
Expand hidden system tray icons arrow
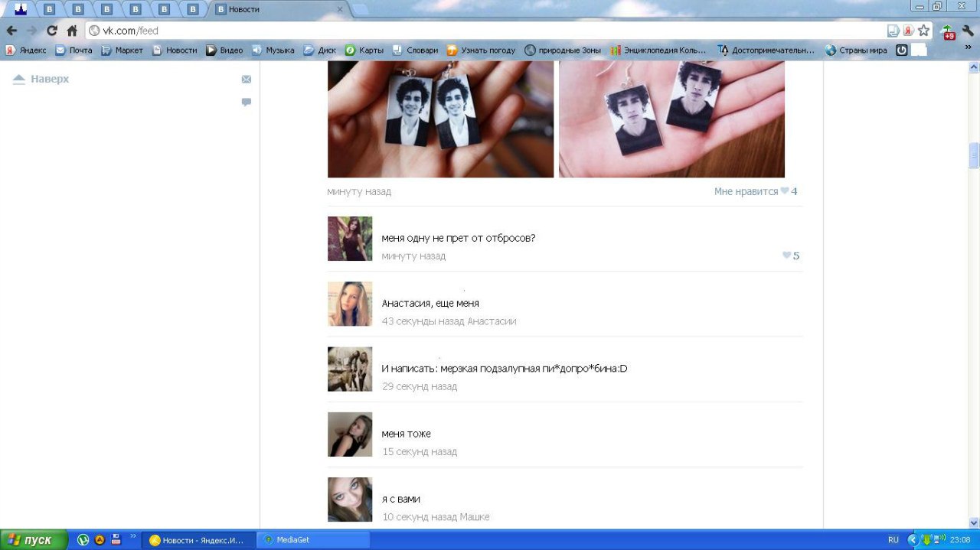click(913, 540)
